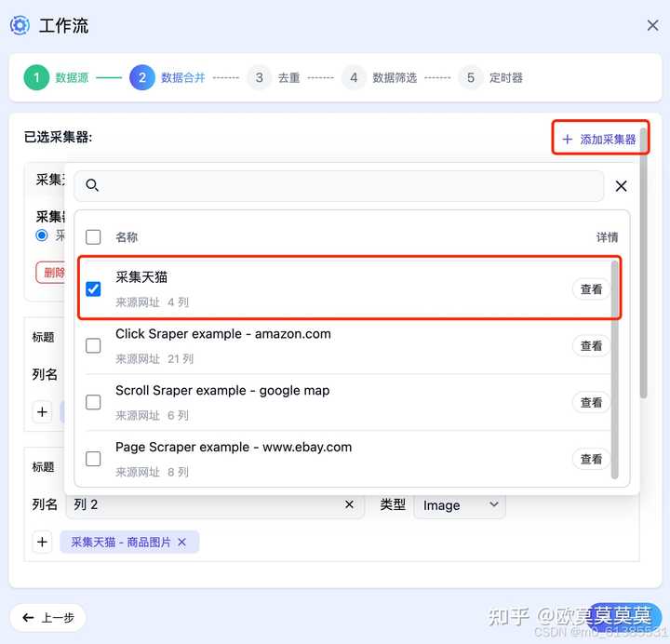Viewport: 670px width, 644px height.
Task: Check Click Sraper example amazon.com
Action: 93,345
